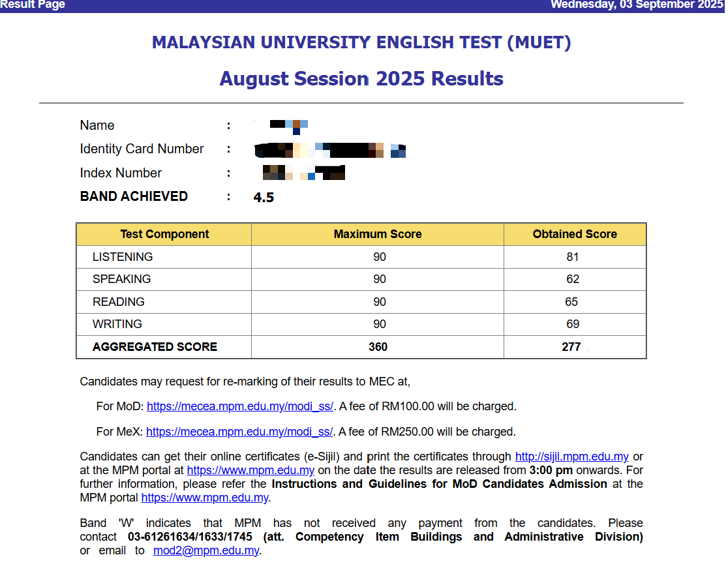Screen dimensions: 728x570
Task: Click the WRITING obtained score 69
Action: tap(573, 324)
